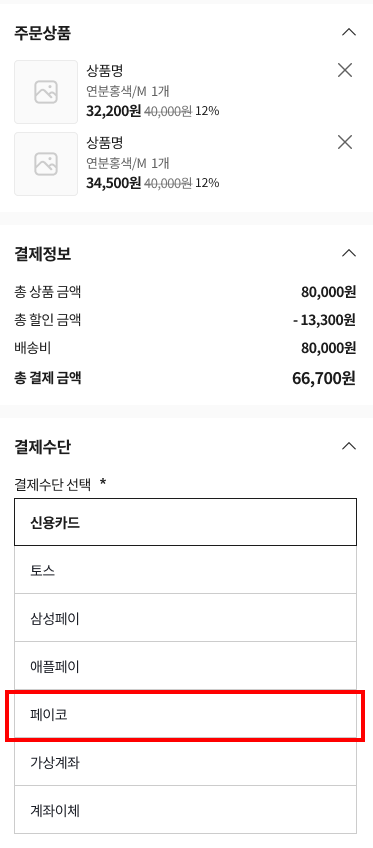Collapse the 결제정보 section
The image size is (373, 848).
point(349,253)
